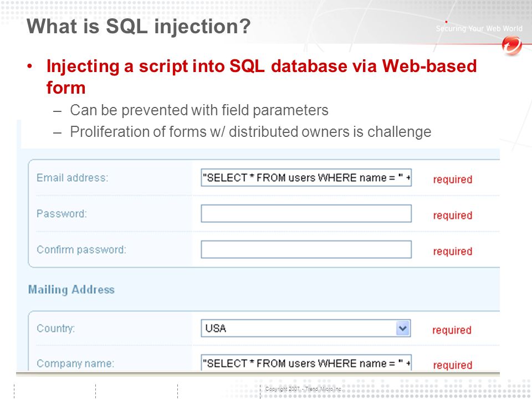Click the Securing Your Web World tagline
Viewport: 532px width, 399px height.
[479, 28]
